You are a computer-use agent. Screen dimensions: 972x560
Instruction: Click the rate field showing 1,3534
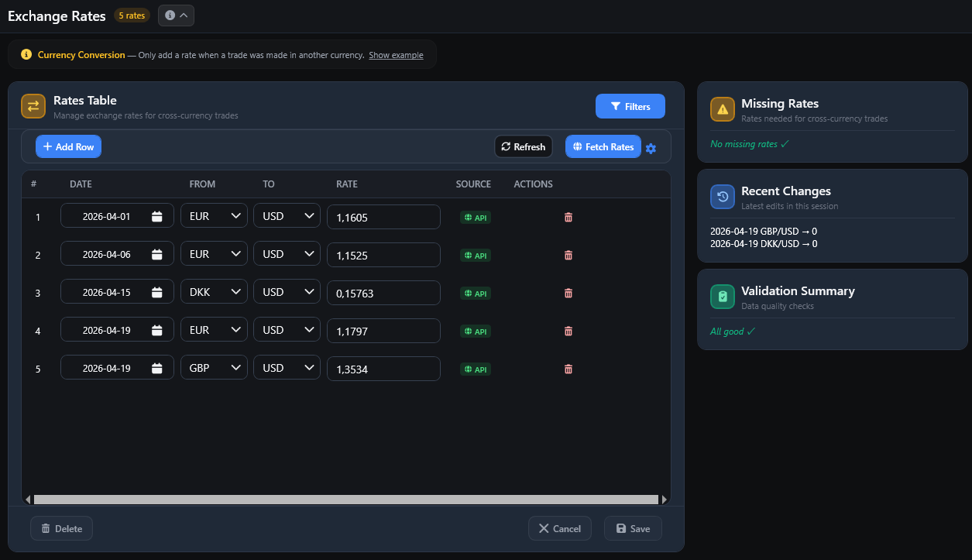(383, 369)
